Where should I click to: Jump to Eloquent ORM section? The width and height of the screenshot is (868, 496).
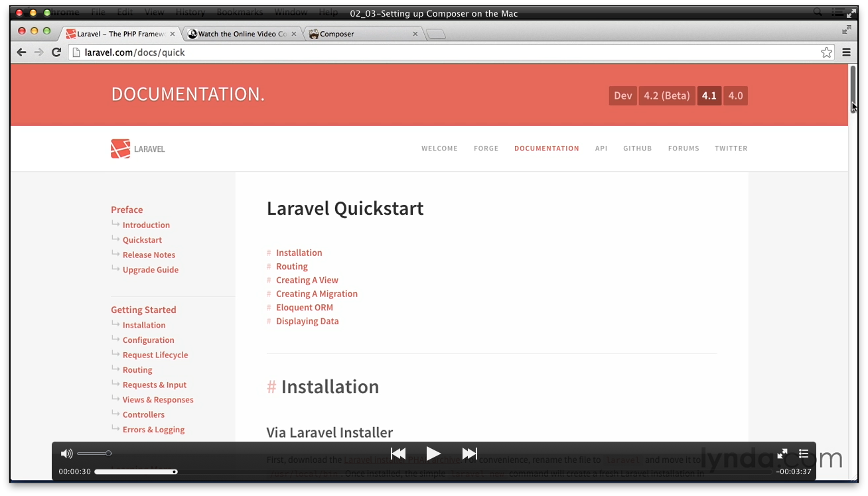305,307
